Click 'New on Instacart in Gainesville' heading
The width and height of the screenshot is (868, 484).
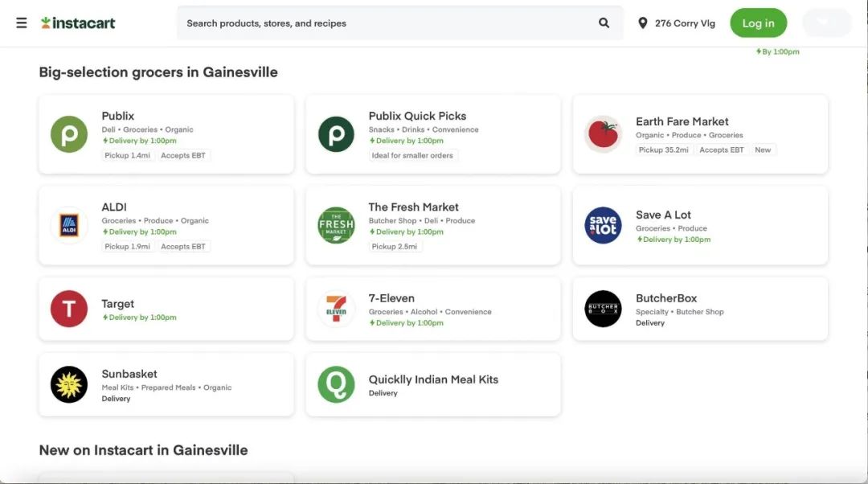143,450
